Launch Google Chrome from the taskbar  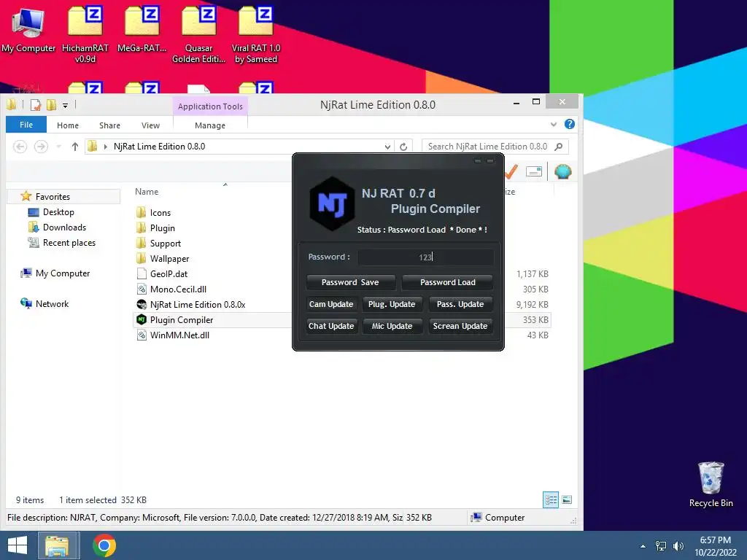(104, 545)
